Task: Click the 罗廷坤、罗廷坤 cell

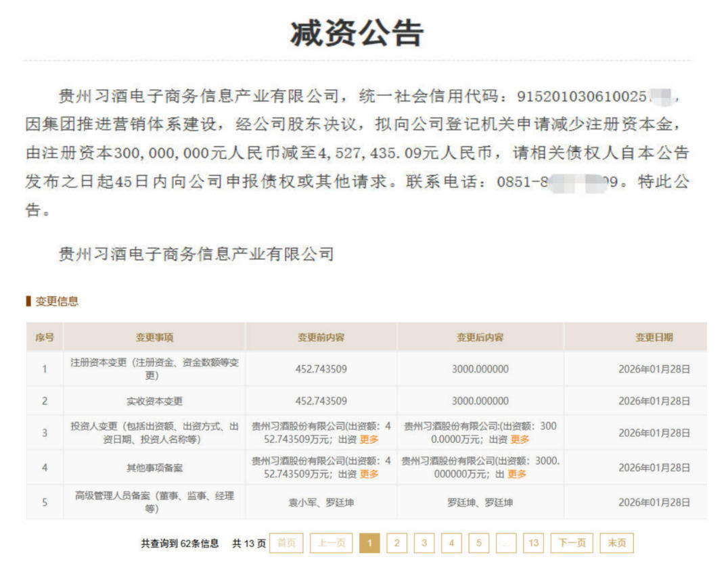Action: (x=480, y=502)
